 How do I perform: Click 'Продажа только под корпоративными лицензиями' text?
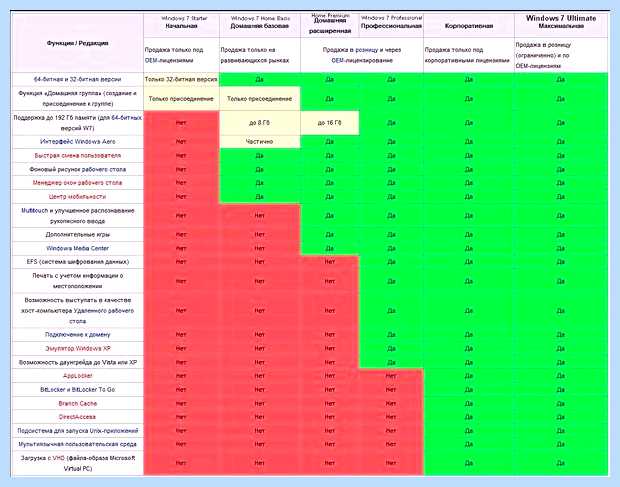pyautogui.click(x=467, y=55)
